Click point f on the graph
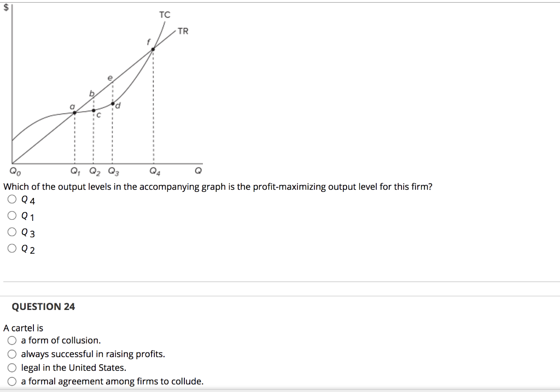This screenshot has height=392, width=560. 153,48
